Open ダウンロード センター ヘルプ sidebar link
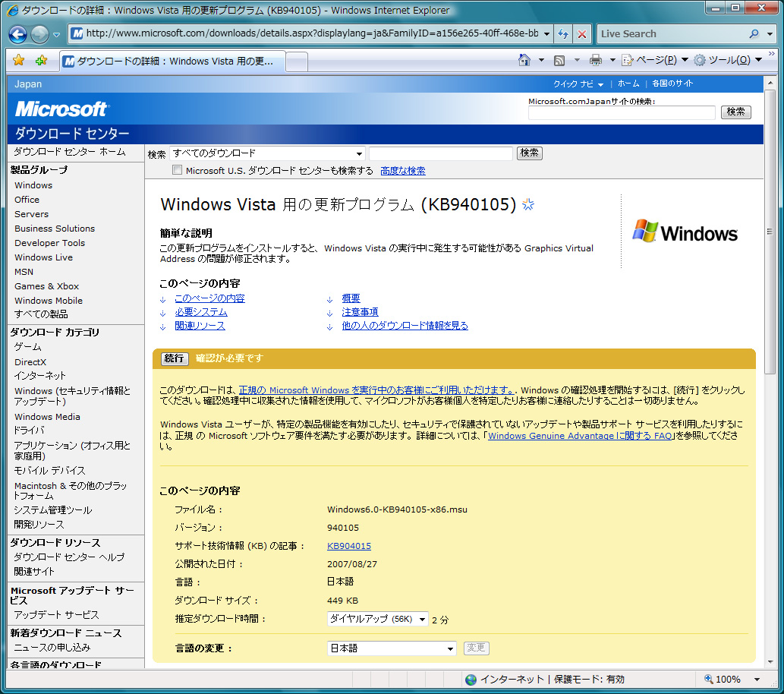This screenshot has height=694, width=784. click(x=69, y=557)
